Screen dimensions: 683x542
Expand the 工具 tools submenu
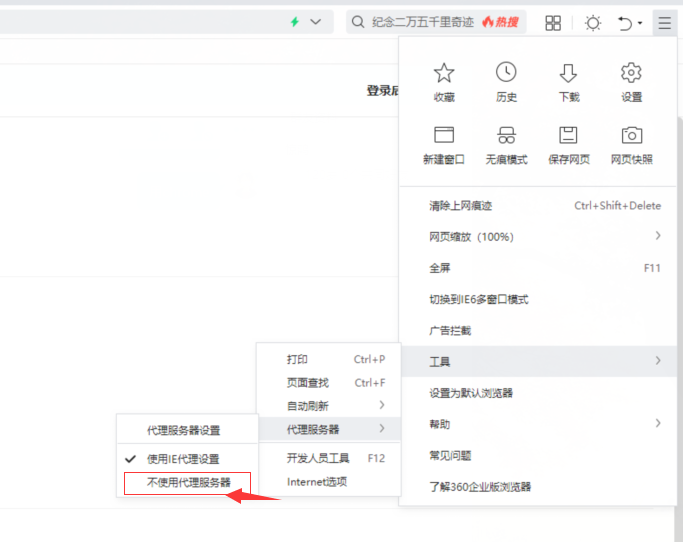click(538, 361)
